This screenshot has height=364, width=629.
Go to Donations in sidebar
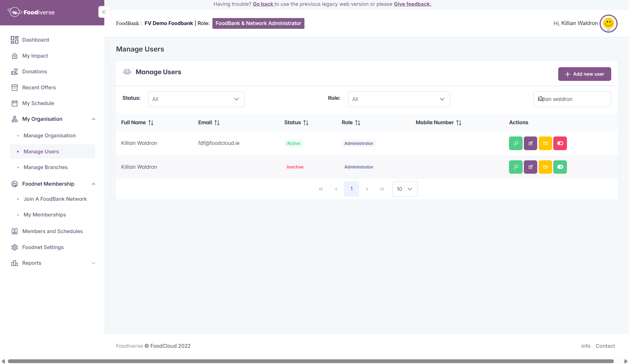coord(34,72)
